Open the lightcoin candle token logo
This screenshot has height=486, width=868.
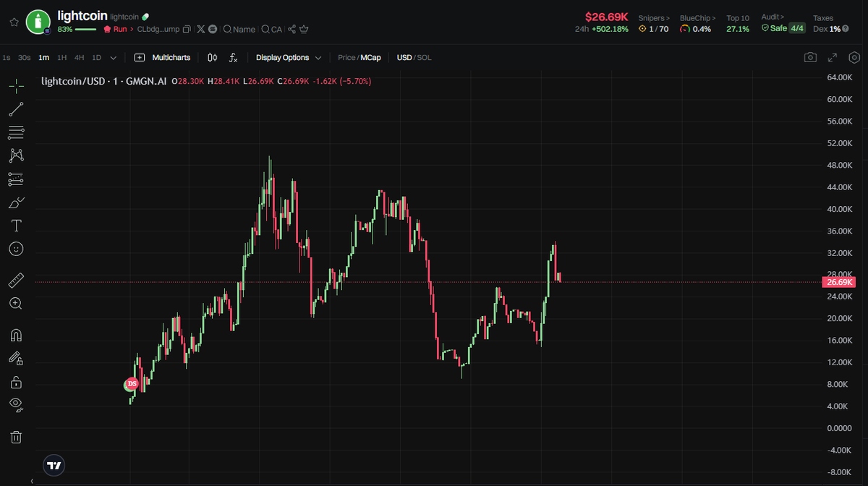tap(38, 22)
